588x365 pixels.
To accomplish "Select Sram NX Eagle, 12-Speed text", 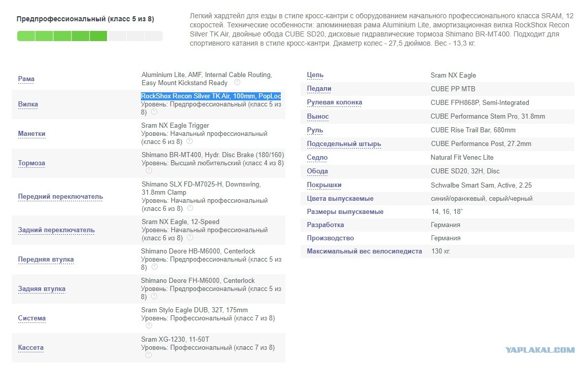I will pyautogui.click(x=180, y=222).
